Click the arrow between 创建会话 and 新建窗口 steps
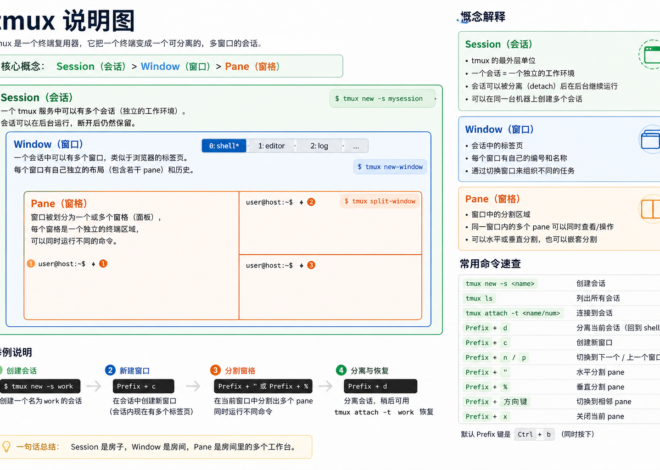The image size is (660, 470). click(94, 386)
